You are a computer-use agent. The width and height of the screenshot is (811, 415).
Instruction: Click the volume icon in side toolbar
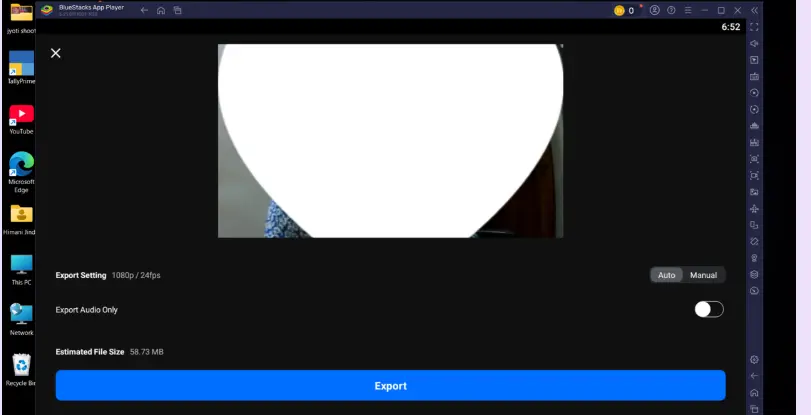755,44
